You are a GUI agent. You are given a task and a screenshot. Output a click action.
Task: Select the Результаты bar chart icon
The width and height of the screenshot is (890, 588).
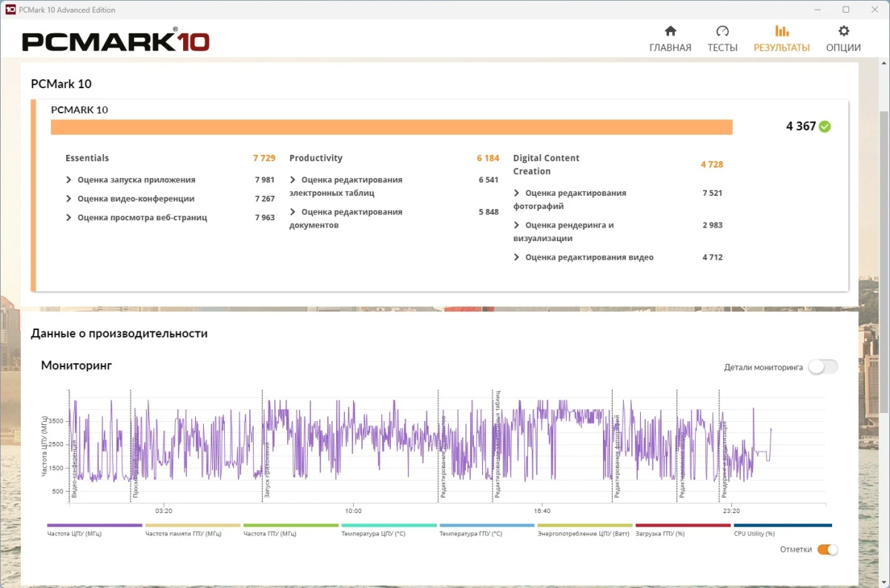click(782, 31)
